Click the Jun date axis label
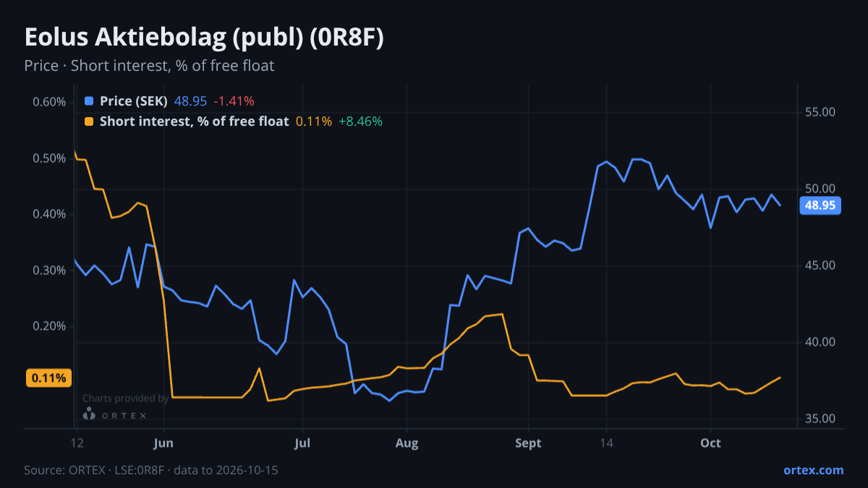868x488 pixels. (x=163, y=443)
